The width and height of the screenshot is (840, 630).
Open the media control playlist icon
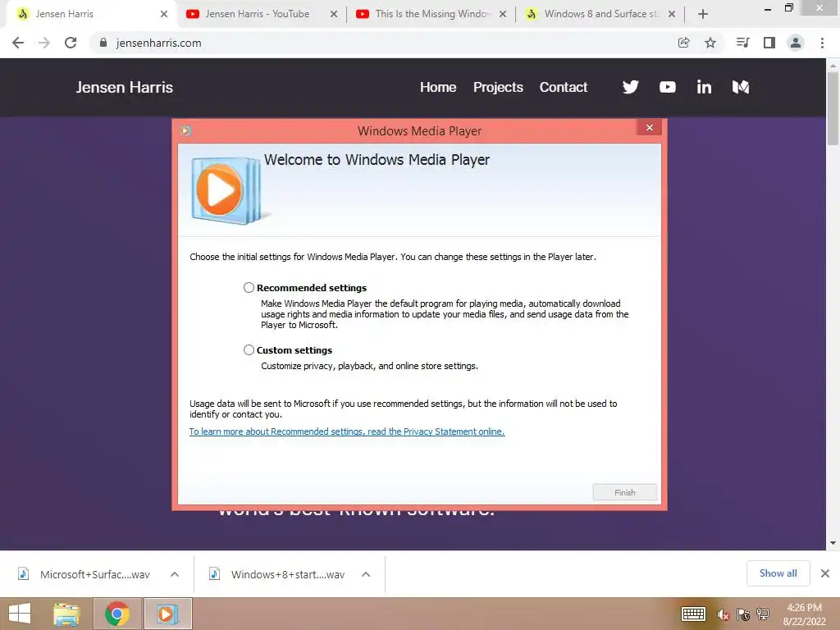tap(742, 43)
